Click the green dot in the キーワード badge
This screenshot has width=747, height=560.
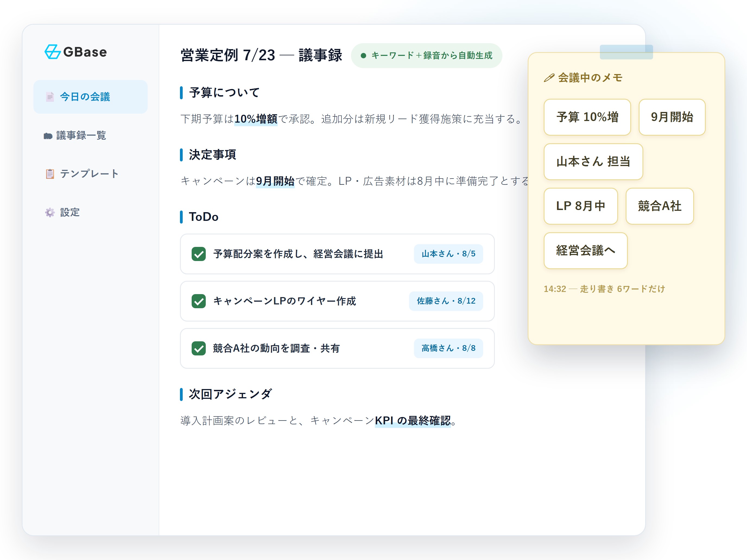coord(363,56)
